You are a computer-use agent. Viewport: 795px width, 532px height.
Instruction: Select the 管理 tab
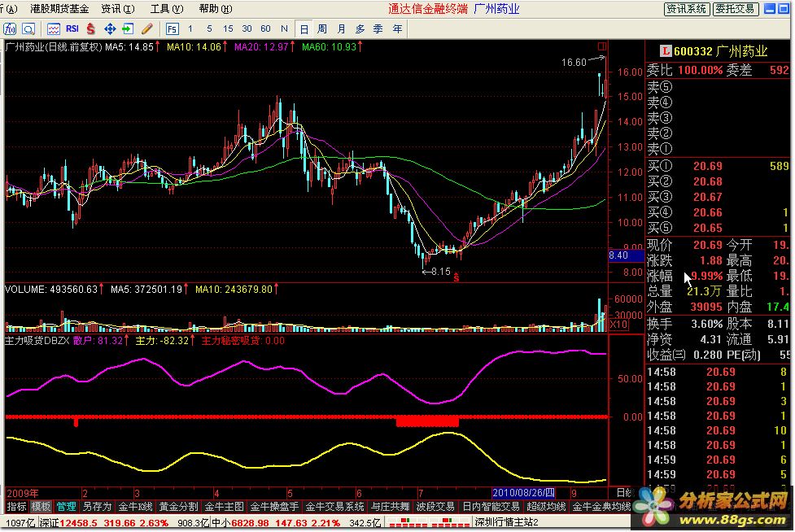point(66,506)
